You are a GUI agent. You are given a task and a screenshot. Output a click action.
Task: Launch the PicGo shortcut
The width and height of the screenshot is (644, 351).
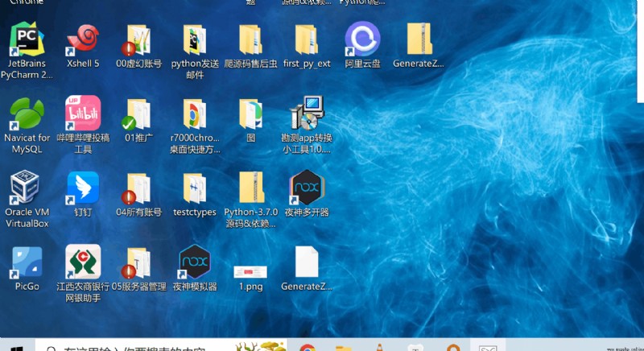coord(27,262)
